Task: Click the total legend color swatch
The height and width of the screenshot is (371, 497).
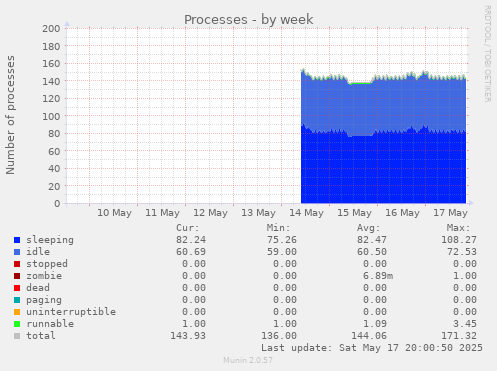Action: (x=17, y=336)
